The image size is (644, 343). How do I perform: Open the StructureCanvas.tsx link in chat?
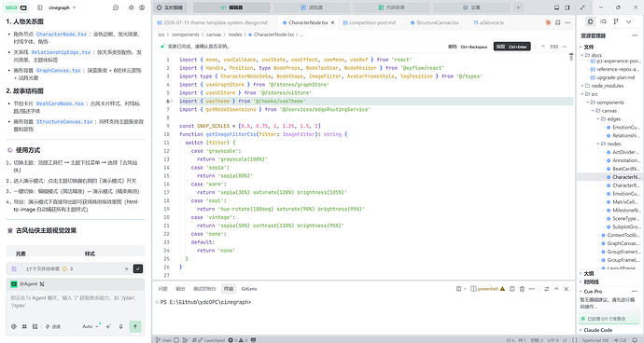click(64, 121)
